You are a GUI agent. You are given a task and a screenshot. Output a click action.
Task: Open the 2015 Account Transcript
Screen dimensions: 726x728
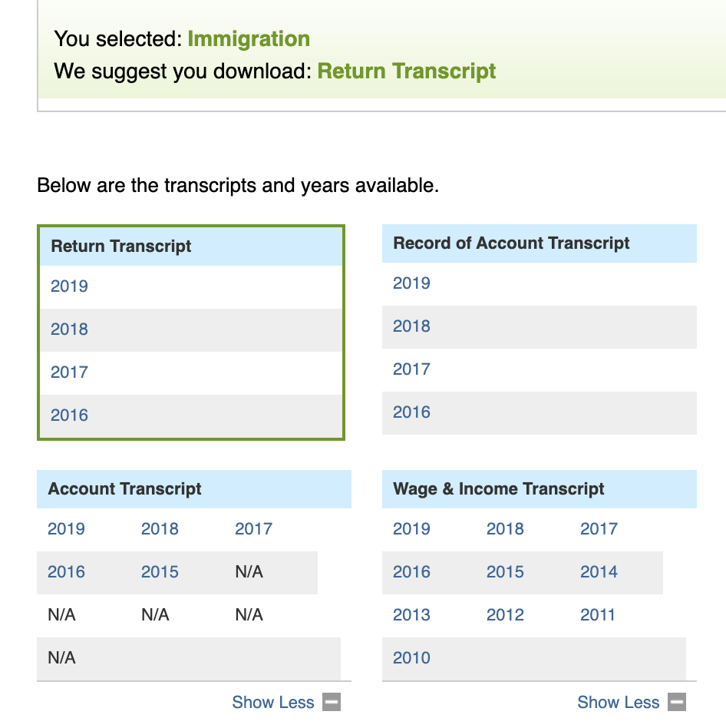(160, 571)
